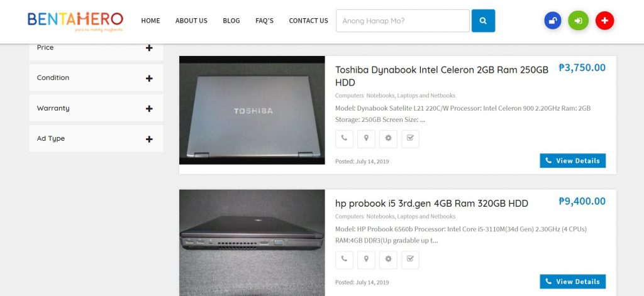
Task: Go to the BLOG page
Action: pyautogui.click(x=231, y=21)
